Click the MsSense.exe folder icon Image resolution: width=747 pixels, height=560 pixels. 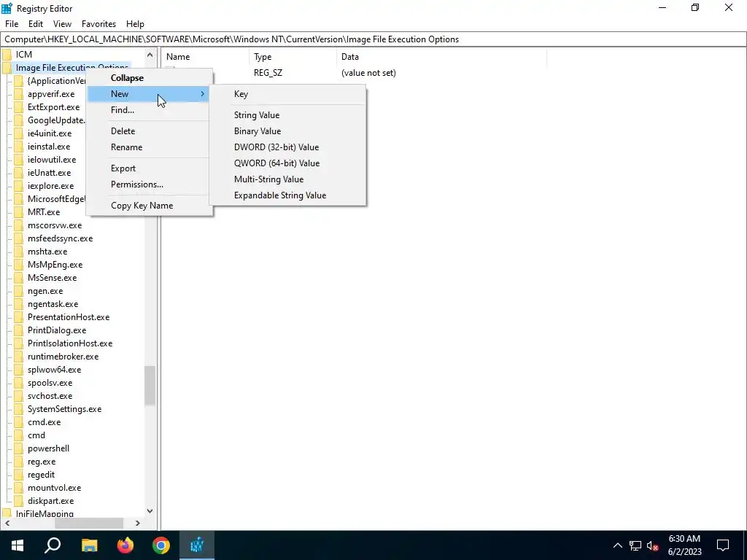pos(18,278)
